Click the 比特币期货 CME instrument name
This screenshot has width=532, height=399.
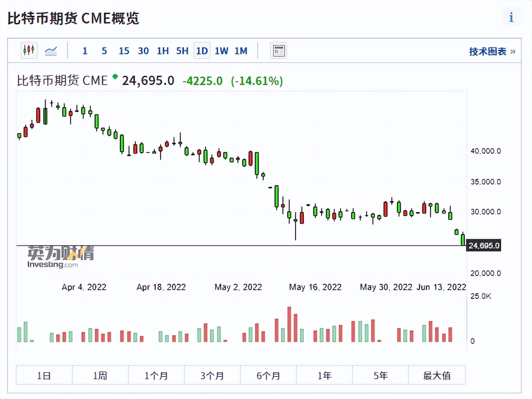pos(62,81)
